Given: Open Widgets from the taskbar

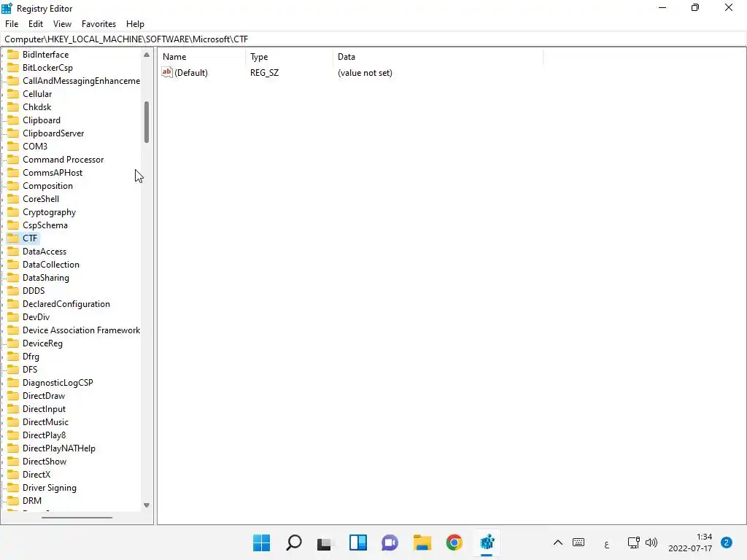Looking at the screenshot, I should click(x=357, y=542).
